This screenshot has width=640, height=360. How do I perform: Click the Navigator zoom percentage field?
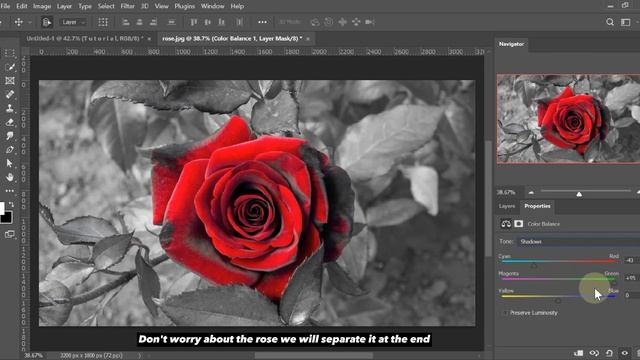pyautogui.click(x=506, y=192)
